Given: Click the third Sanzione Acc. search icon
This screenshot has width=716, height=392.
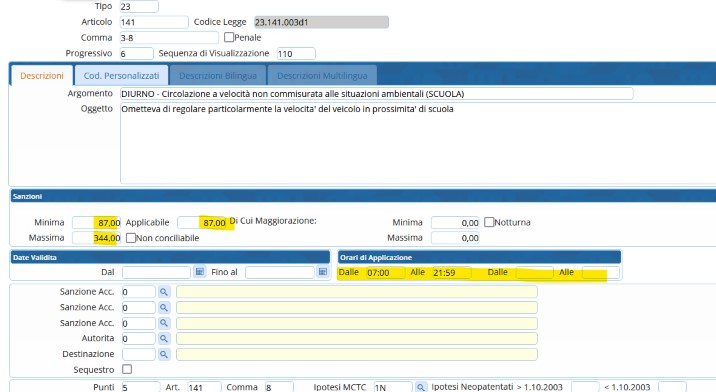Looking at the screenshot, I should (164, 323).
